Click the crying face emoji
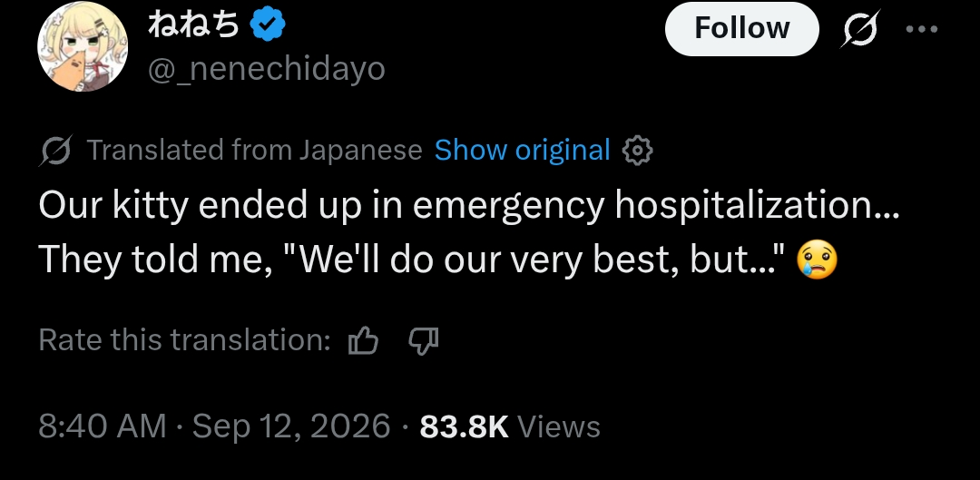Screen dimensions: 980x480 tap(817, 260)
